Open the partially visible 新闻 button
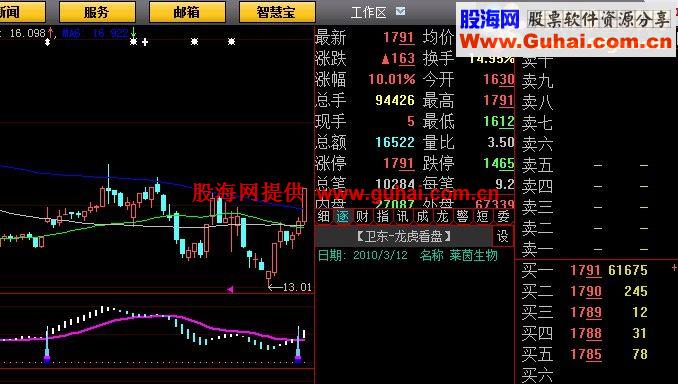 (x=22, y=12)
